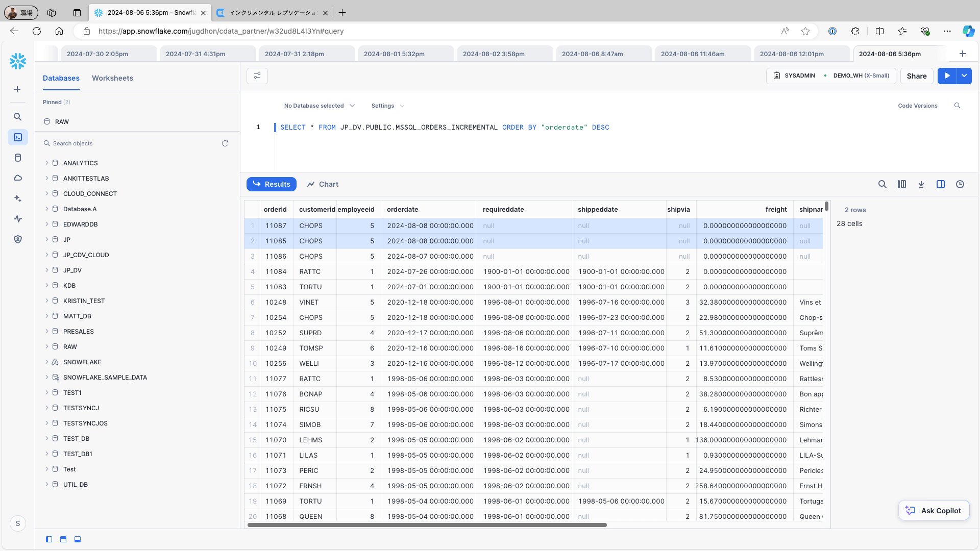Image resolution: width=980 pixels, height=551 pixels.
Task: Open the Data database sidebar icon
Action: [x=18, y=158]
